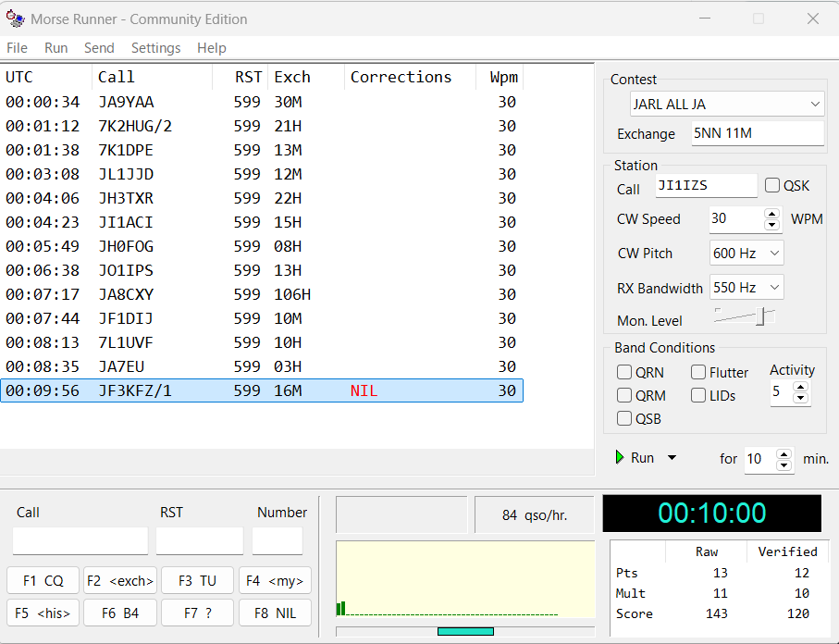
Task: Click the Mon. Level slider thumb
Action: coord(760,316)
